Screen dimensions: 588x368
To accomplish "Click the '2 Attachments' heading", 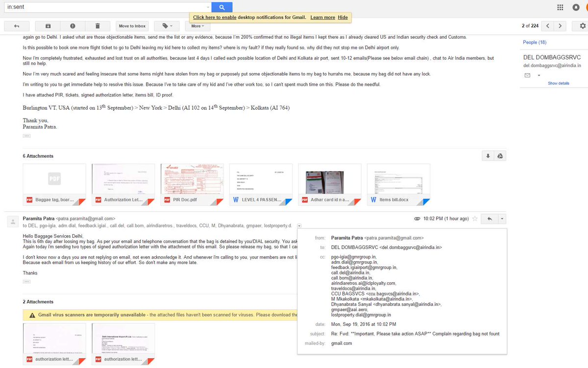I will coord(38,302).
